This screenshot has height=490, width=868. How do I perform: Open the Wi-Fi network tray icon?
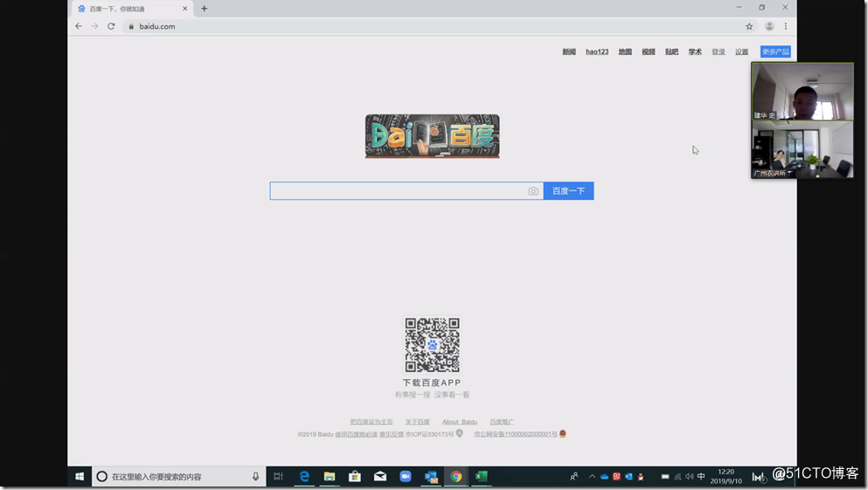click(677, 476)
